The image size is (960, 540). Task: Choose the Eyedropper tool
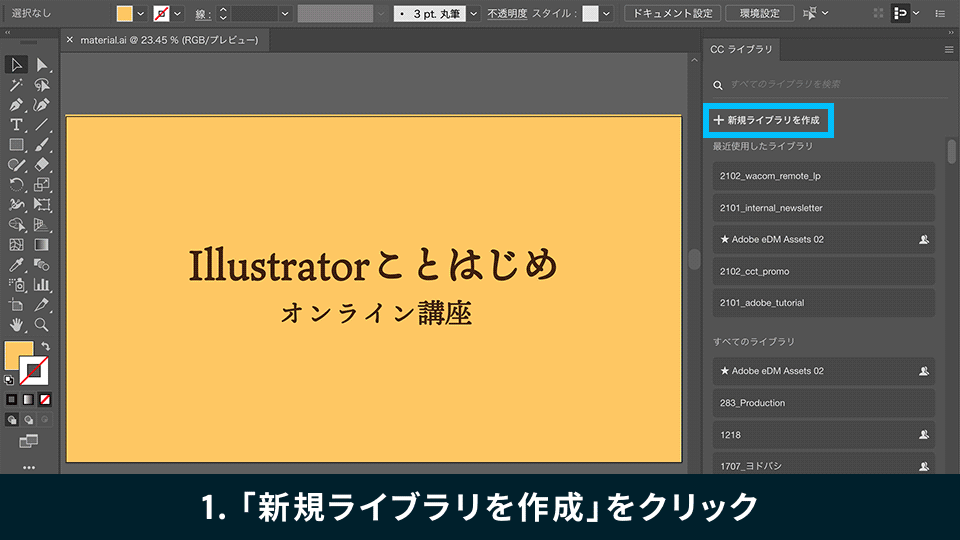(x=16, y=265)
